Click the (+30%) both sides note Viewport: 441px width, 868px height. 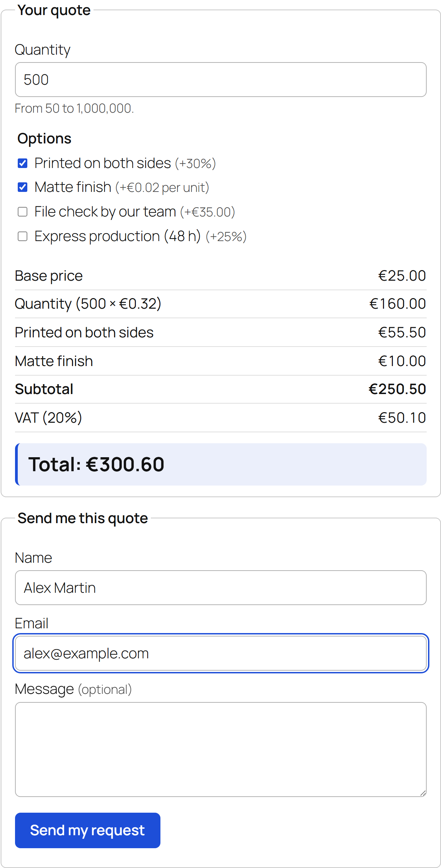pyautogui.click(x=195, y=164)
